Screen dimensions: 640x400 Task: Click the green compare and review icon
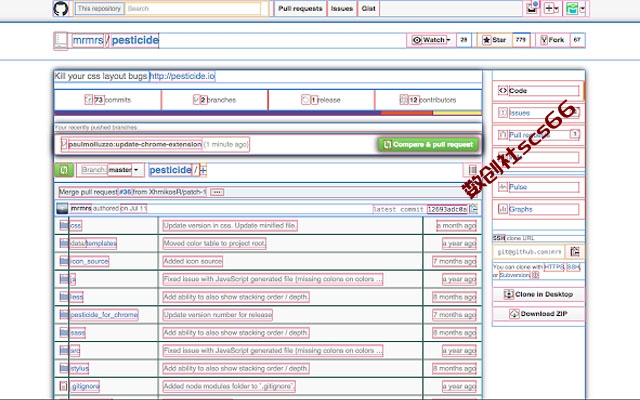[x=64, y=170]
